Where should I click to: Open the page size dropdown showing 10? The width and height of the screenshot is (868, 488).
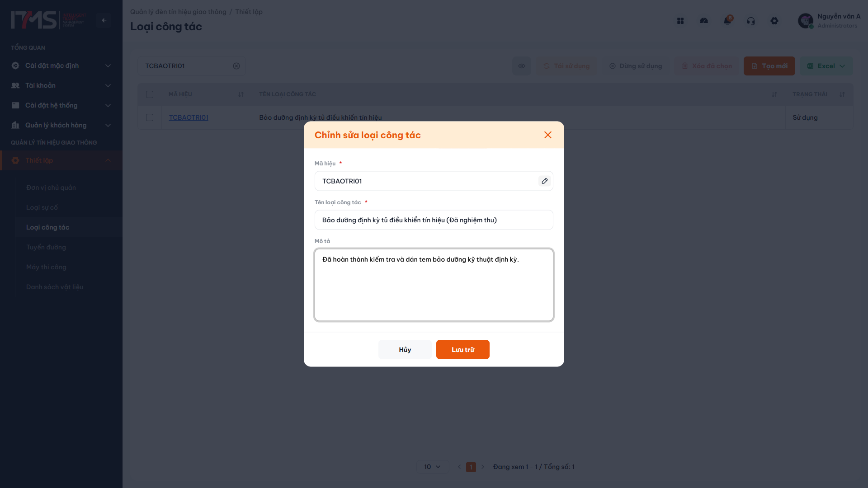[x=432, y=467]
